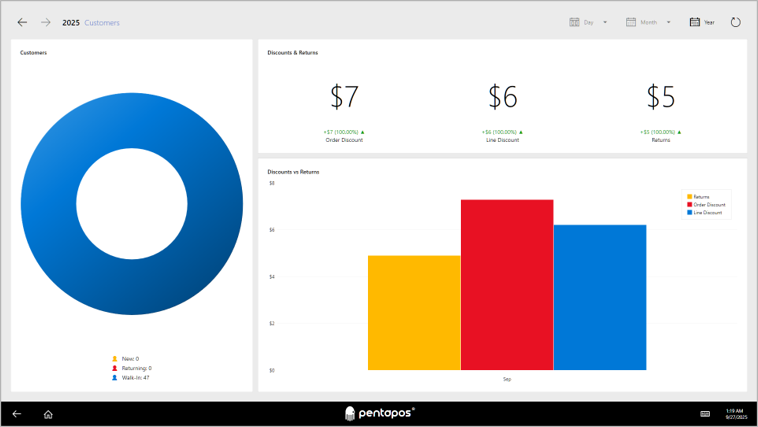Open the on-screen keyboard icon in taskbar
This screenshot has width=758, height=427.
[x=705, y=414]
